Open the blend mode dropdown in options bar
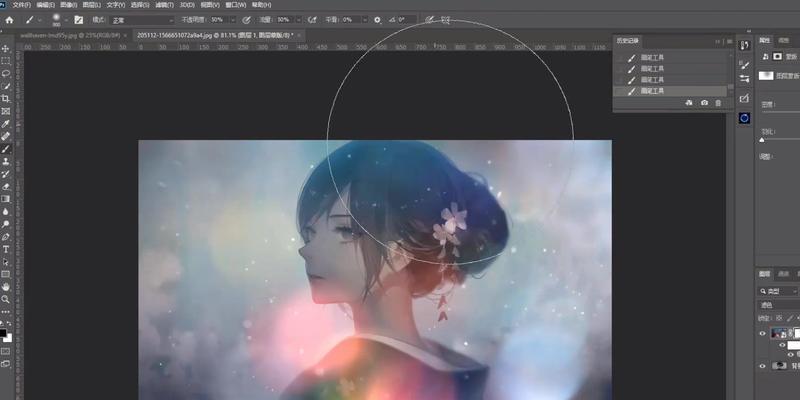This screenshot has height=400, width=800. 143,20
